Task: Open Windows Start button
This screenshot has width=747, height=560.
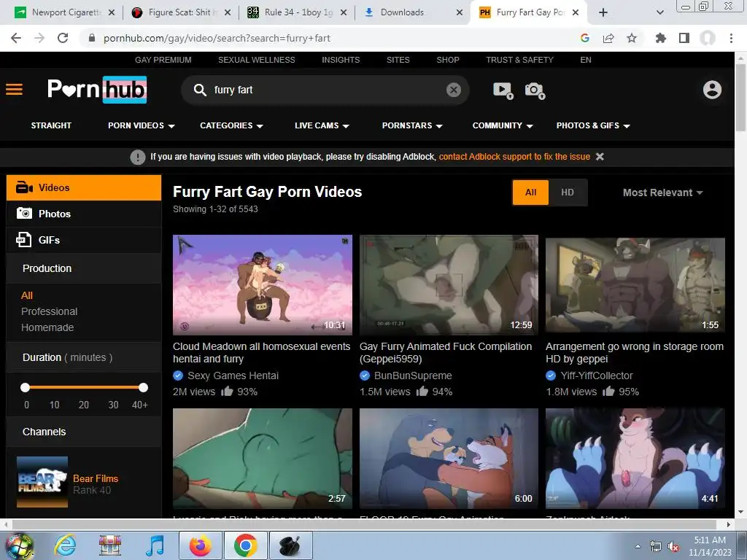Action: click(x=18, y=545)
